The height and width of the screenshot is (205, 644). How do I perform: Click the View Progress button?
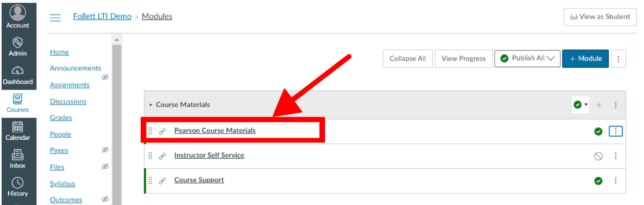coord(464,59)
